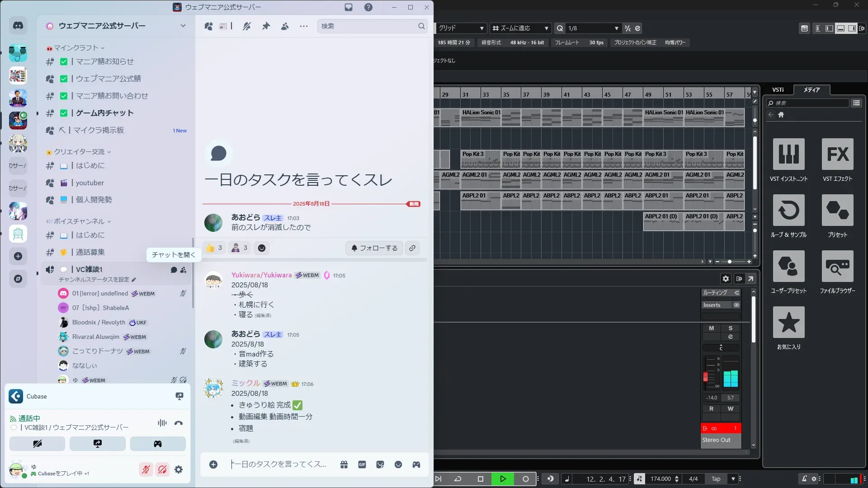The width and height of the screenshot is (868, 488).
Task: Click the フォローする follow button
Action: tap(374, 248)
